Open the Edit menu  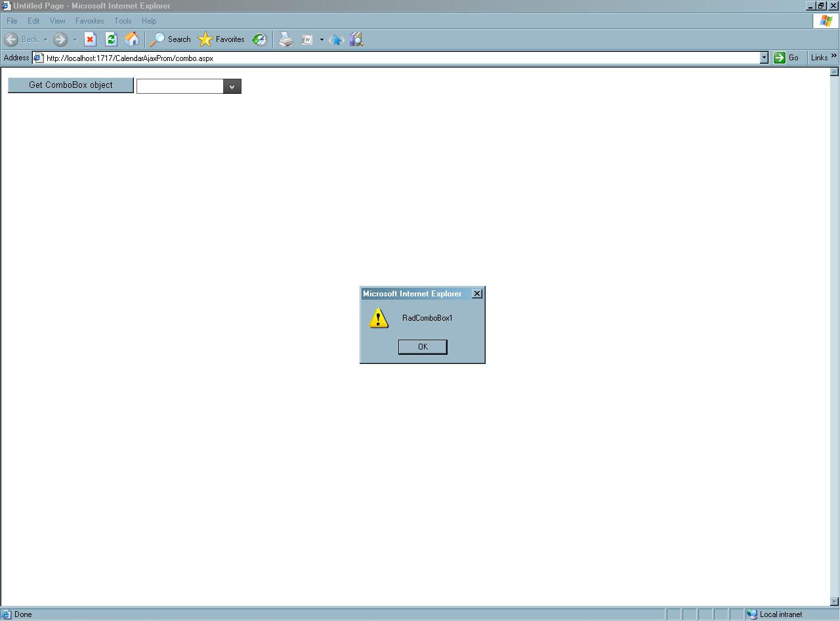(x=33, y=21)
